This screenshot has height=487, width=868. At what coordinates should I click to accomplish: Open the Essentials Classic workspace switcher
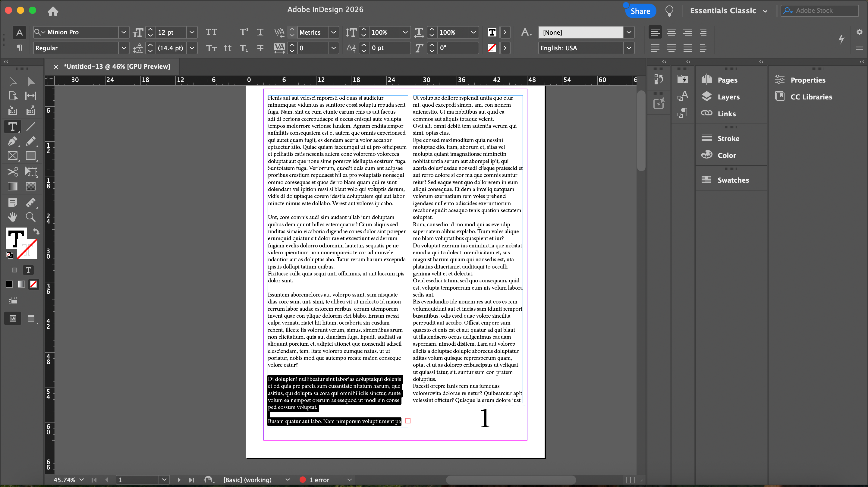728,11
